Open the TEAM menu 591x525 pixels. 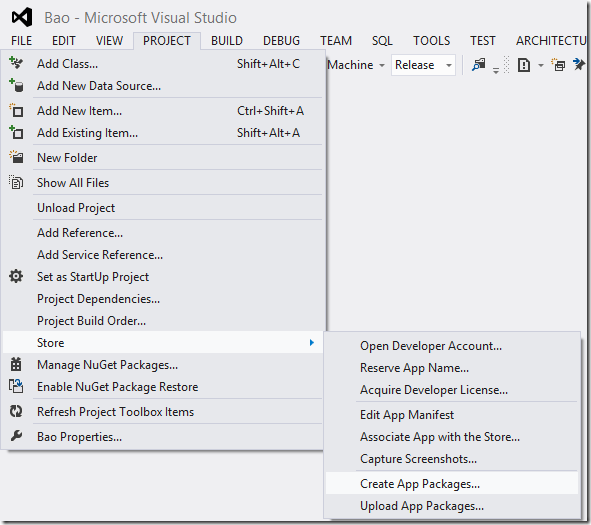click(336, 40)
